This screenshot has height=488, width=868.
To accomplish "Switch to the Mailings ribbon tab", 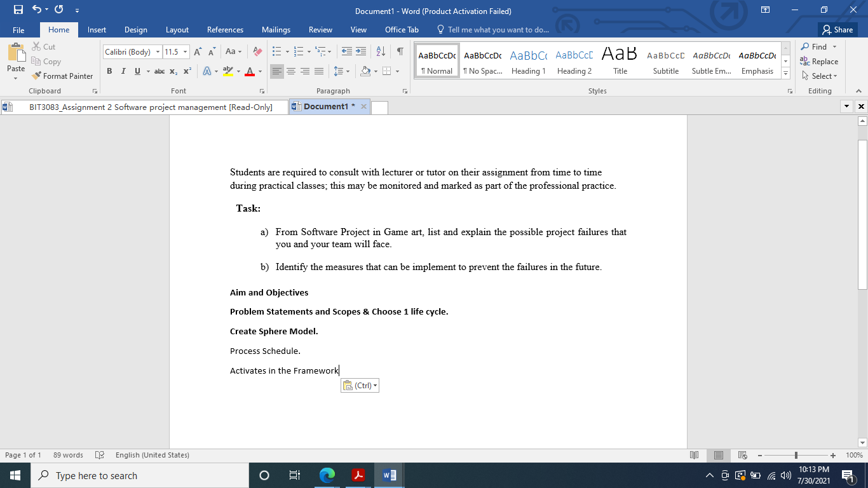I will (x=276, y=30).
